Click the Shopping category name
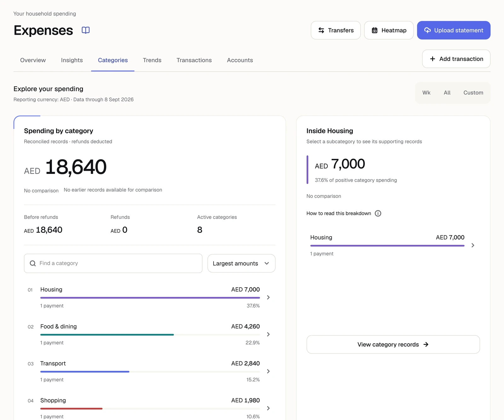The height and width of the screenshot is (420, 504). click(x=53, y=400)
